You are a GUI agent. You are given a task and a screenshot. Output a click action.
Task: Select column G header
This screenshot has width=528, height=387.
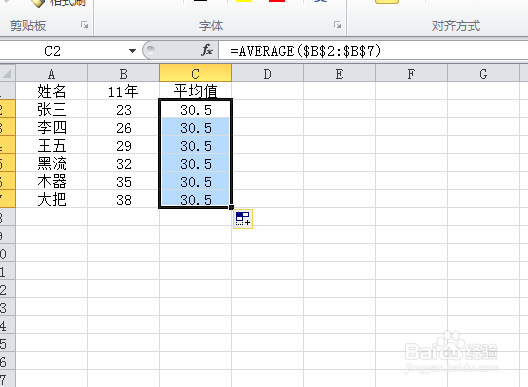click(483, 73)
